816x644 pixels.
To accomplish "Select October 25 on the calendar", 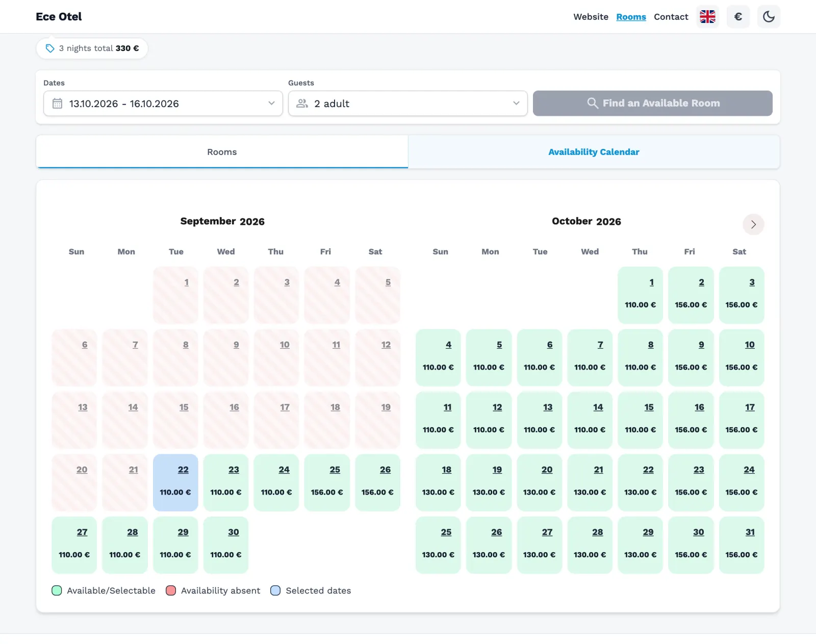I will coord(438,545).
